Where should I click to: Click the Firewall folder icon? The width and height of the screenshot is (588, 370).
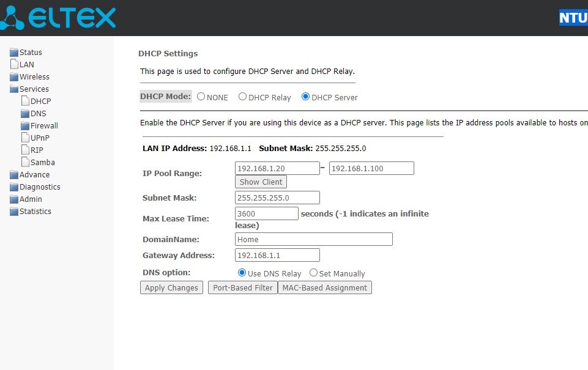pos(25,126)
